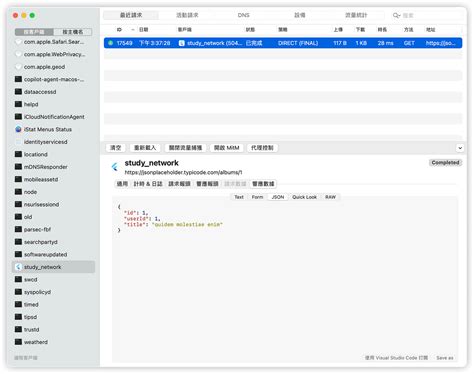Switch response view to Text
This screenshot has height=374, width=474.
pyautogui.click(x=239, y=197)
